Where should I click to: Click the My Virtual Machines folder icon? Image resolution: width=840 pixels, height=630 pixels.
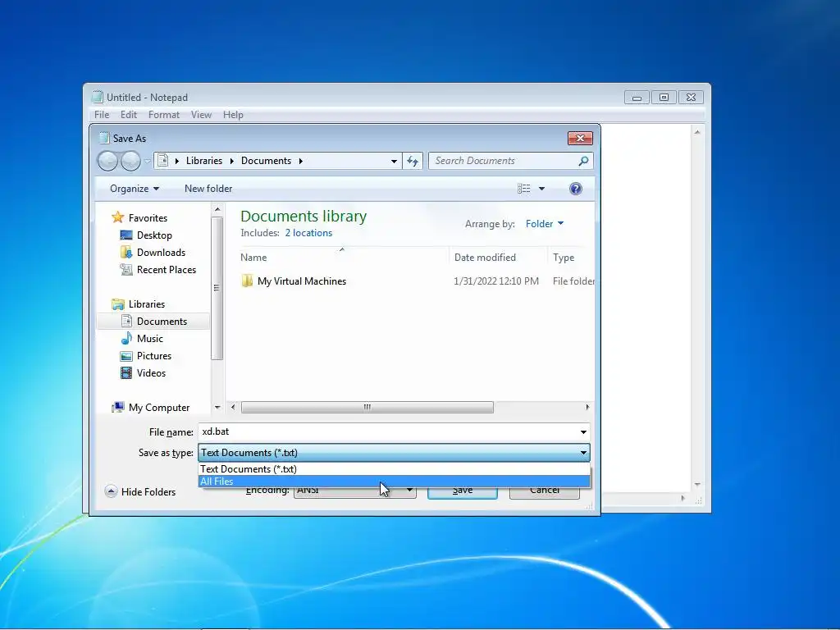pos(247,281)
